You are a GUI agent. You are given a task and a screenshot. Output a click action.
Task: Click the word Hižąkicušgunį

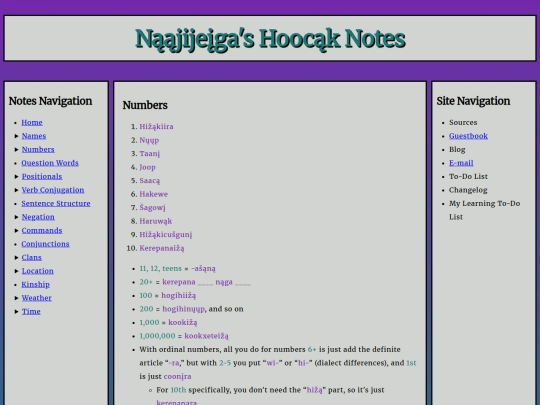tap(166, 235)
